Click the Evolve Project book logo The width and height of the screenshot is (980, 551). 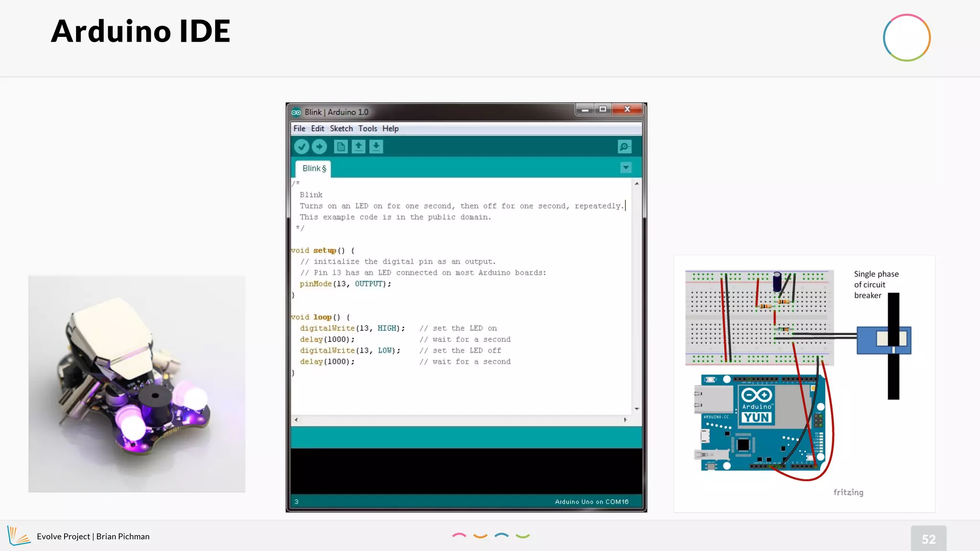click(x=19, y=536)
